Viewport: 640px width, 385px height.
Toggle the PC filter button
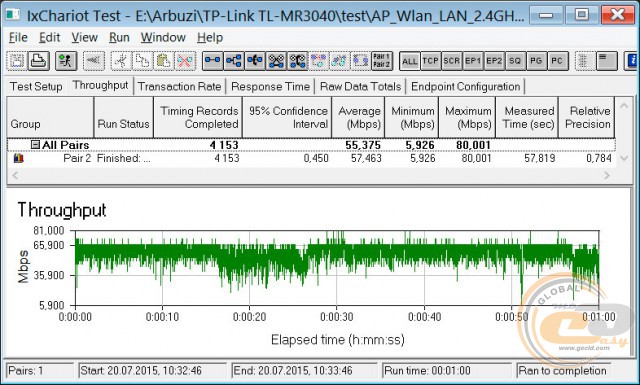(558, 61)
